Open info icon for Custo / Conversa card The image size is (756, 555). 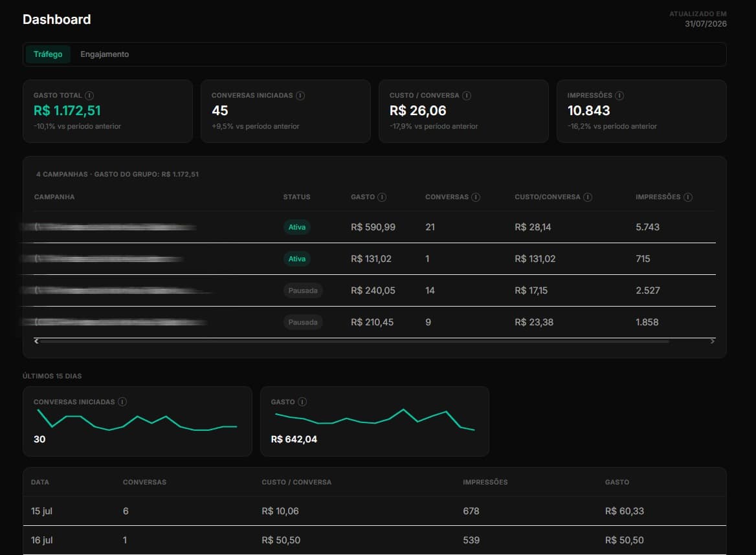[x=466, y=95]
